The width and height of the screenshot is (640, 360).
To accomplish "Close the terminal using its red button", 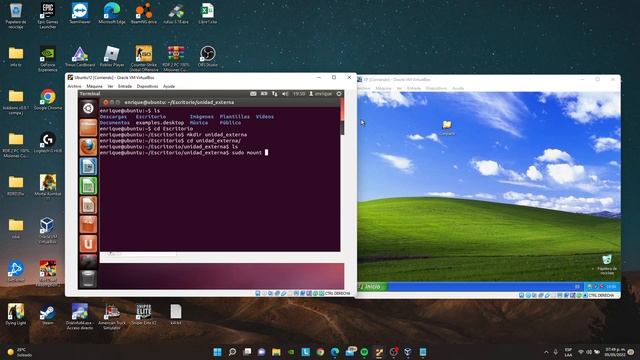I will (106, 102).
